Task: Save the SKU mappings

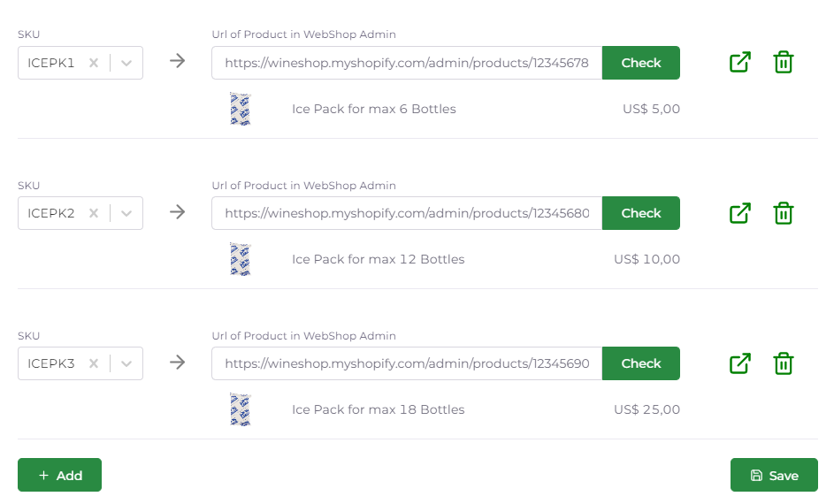Action: click(x=774, y=475)
